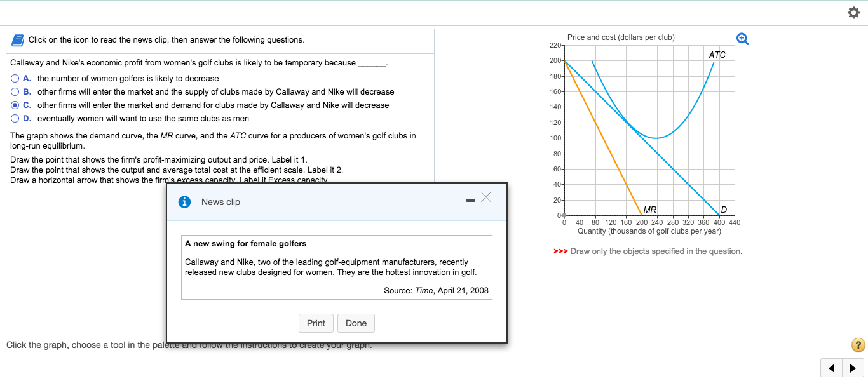Click the ATC curve label
This screenshot has width=868, height=381.
[717, 55]
